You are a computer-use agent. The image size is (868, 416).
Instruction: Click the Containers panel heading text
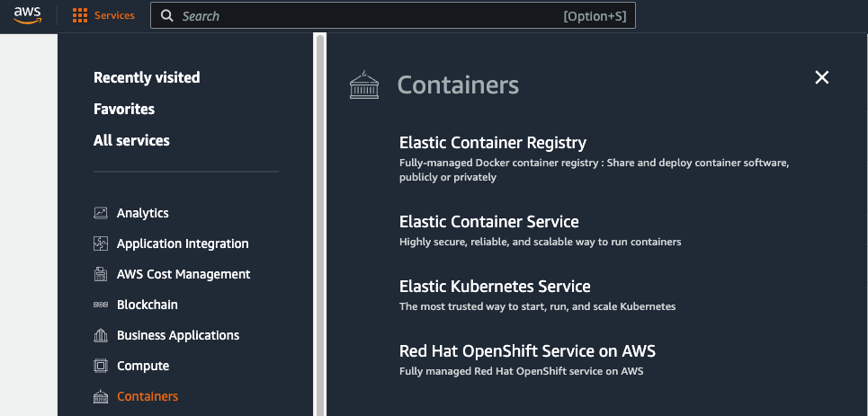click(458, 85)
